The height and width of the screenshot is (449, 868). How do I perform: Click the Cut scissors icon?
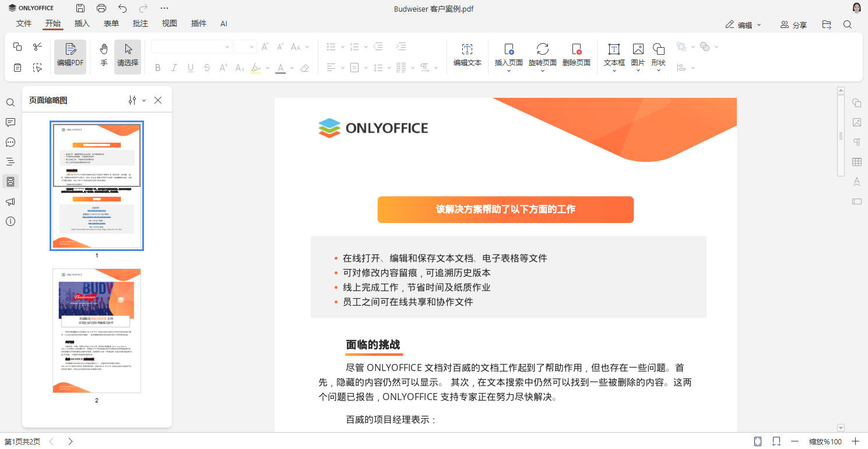[x=37, y=47]
